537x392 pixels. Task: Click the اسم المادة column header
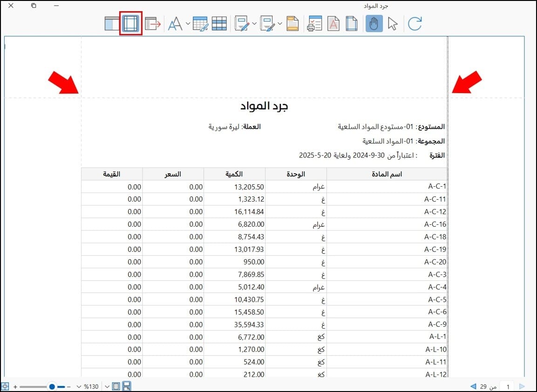(387, 174)
